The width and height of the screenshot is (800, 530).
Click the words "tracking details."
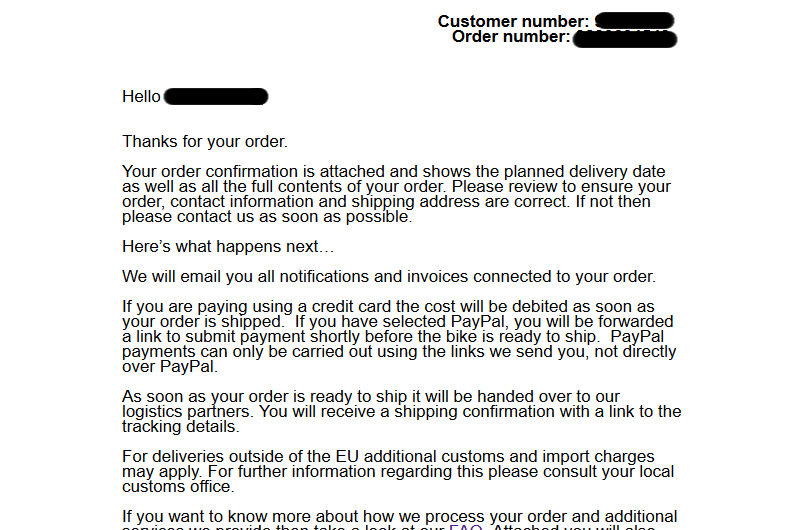click(181, 426)
